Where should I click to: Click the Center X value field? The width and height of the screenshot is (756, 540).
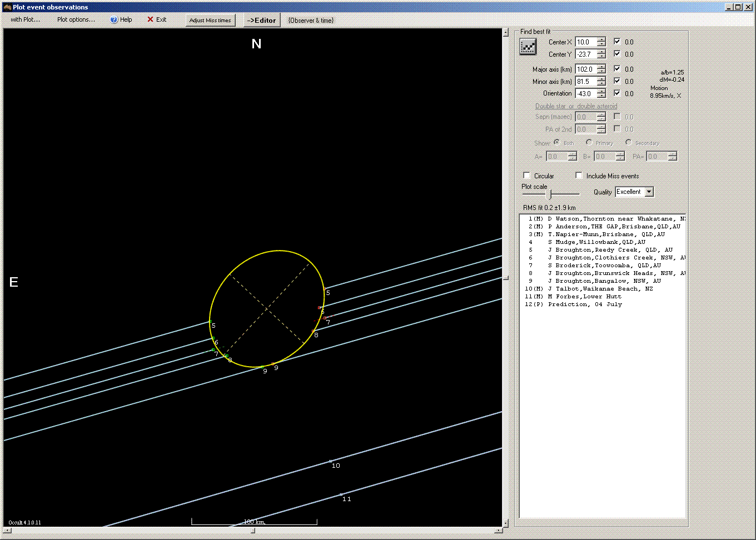tap(586, 42)
